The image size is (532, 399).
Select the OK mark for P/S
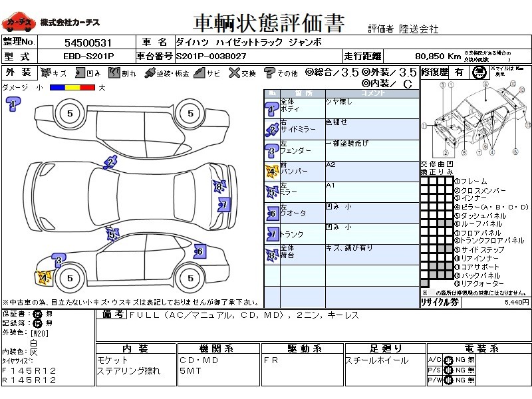point(448,370)
